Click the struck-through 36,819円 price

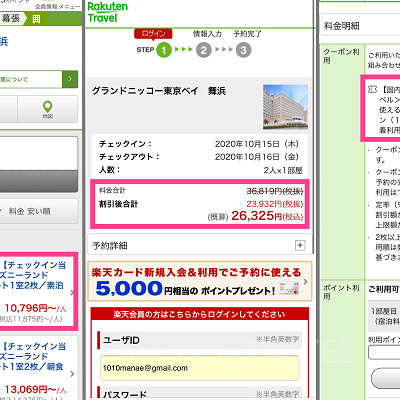pyautogui.click(x=275, y=191)
